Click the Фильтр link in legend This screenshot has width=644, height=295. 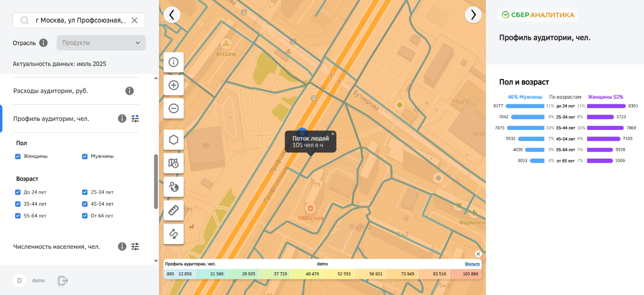coord(472,264)
